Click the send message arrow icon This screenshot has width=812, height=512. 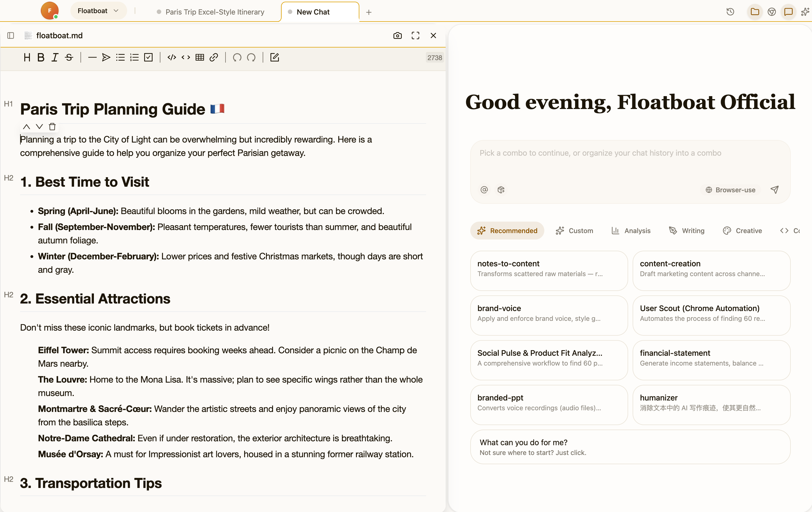tap(775, 190)
